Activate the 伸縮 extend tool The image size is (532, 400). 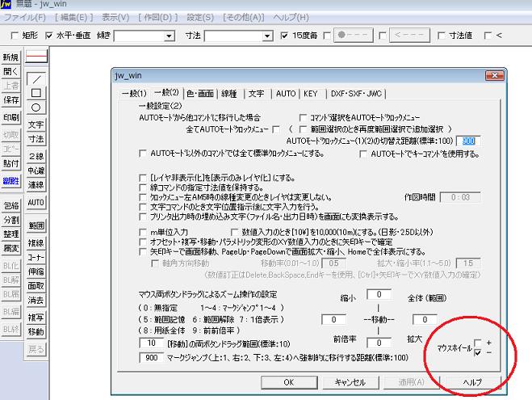pos(36,272)
